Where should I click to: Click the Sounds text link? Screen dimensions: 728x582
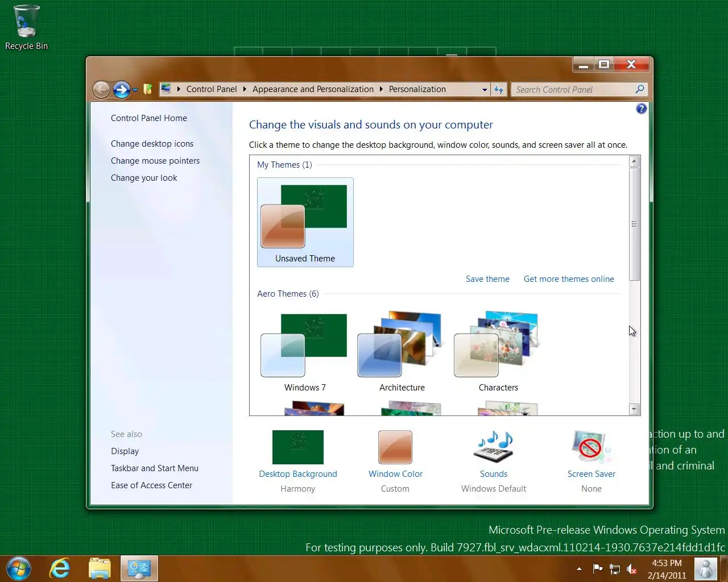click(494, 474)
